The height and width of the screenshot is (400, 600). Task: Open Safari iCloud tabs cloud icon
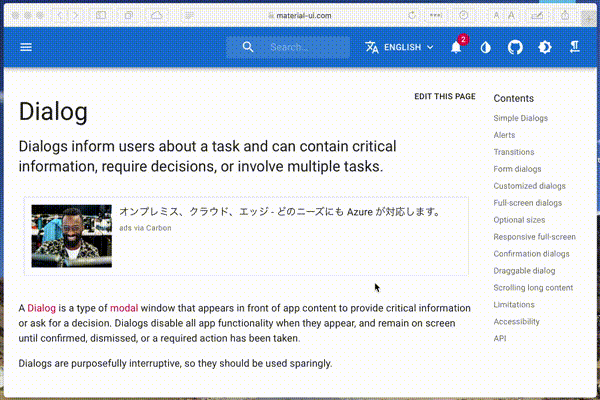157,15
